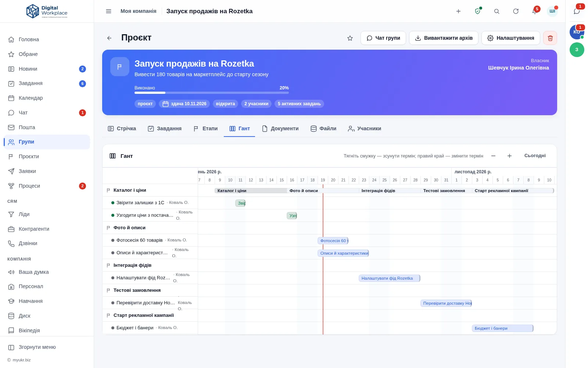Switch to the Учасники tab

pos(365,128)
